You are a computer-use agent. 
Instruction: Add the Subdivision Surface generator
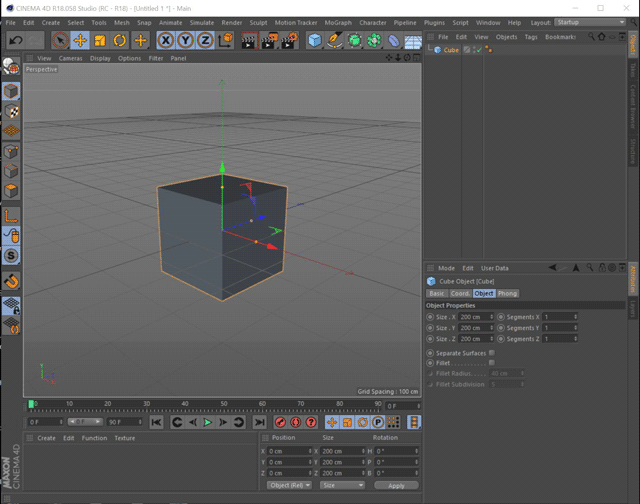[x=354, y=40]
